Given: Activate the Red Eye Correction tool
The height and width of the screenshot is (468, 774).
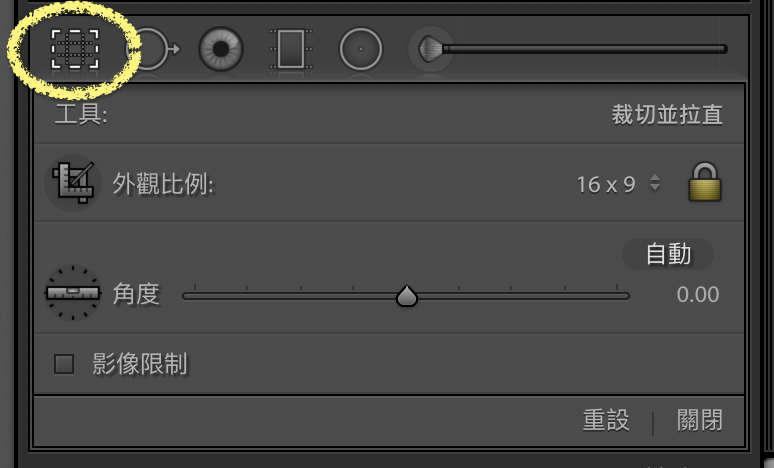Looking at the screenshot, I should click(x=221, y=49).
